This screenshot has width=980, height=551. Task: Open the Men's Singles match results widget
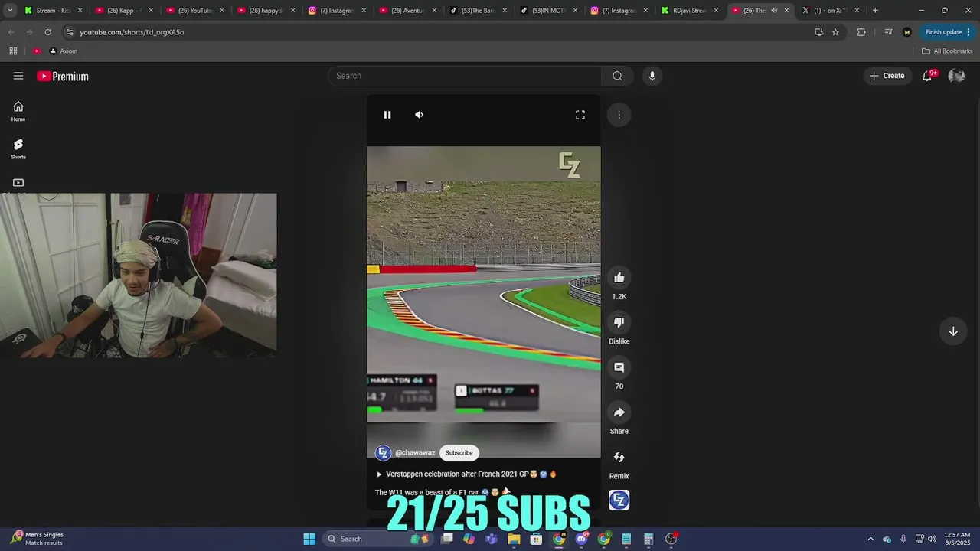coord(37,539)
